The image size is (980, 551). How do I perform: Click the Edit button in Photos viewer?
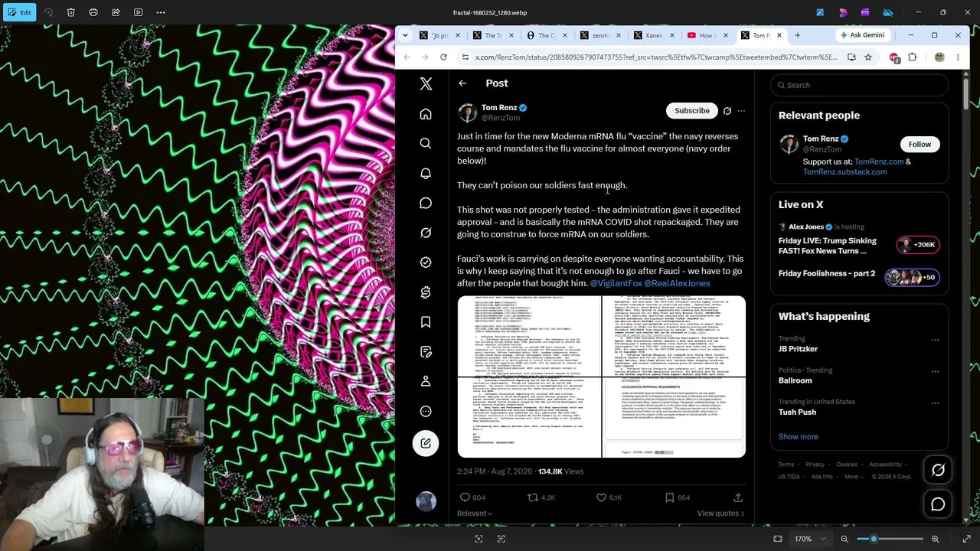pyautogui.click(x=18, y=12)
